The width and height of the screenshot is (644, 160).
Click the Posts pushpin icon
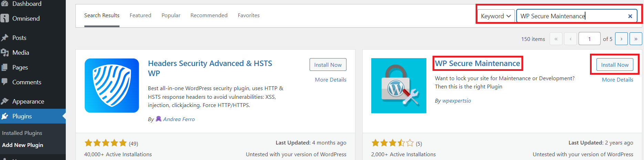point(5,38)
